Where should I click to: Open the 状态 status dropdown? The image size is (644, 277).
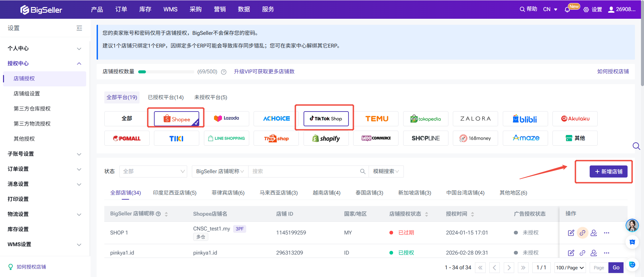click(153, 171)
